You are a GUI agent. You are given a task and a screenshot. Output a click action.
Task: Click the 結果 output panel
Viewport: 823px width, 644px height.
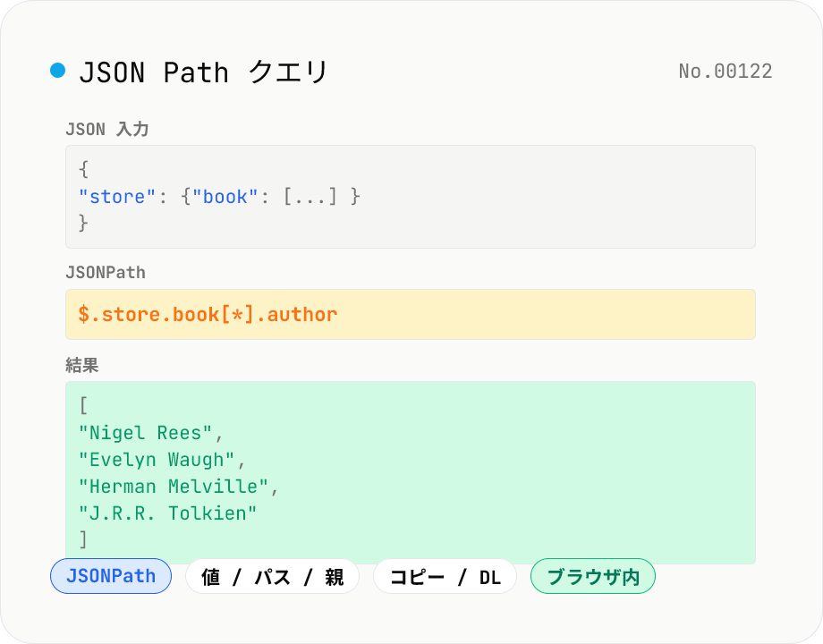[411, 472]
